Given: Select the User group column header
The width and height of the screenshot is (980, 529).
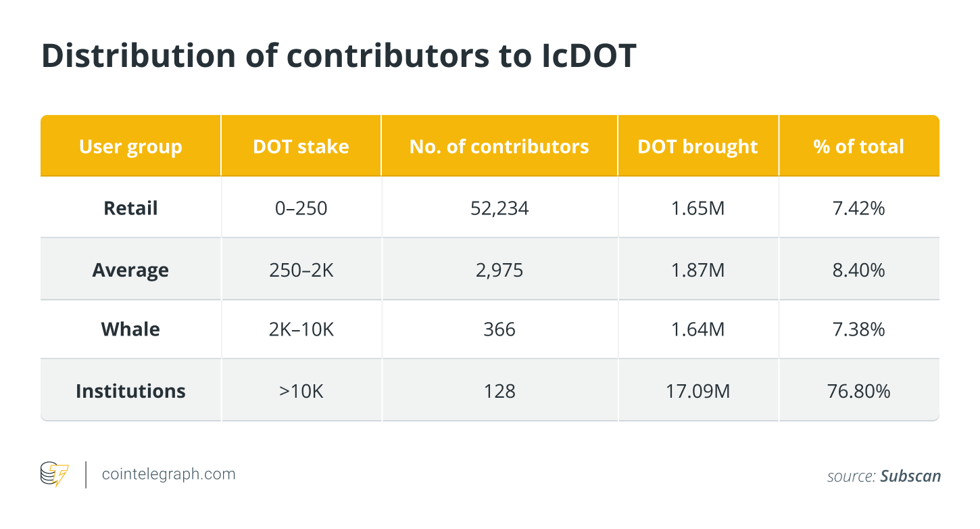Looking at the screenshot, I should (130, 146).
